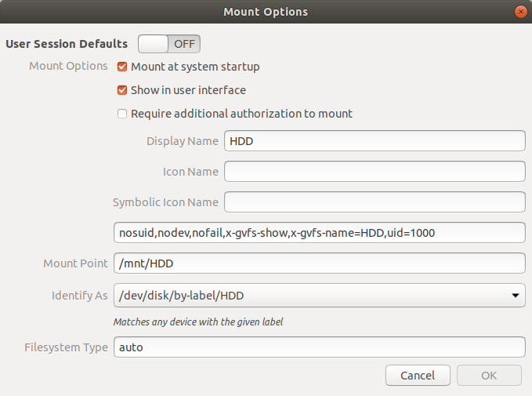Click the Cancel button
Image resolution: width=532 pixels, height=396 pixels.
click(x=418, y=376)
